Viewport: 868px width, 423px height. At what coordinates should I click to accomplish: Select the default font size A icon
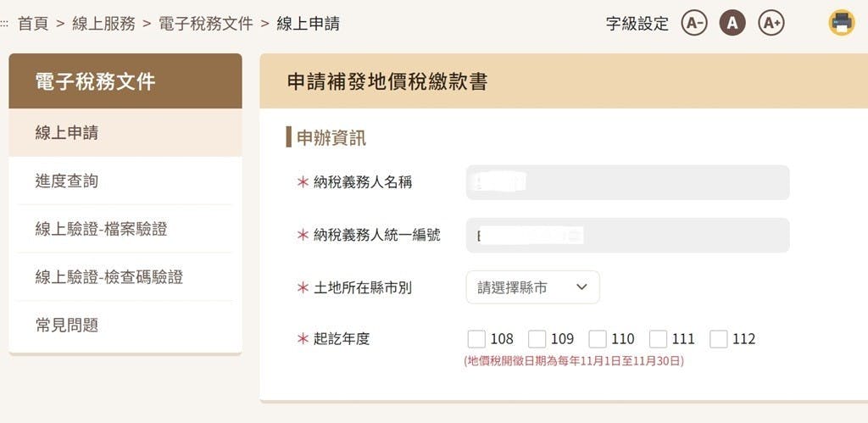pos(732,23)
